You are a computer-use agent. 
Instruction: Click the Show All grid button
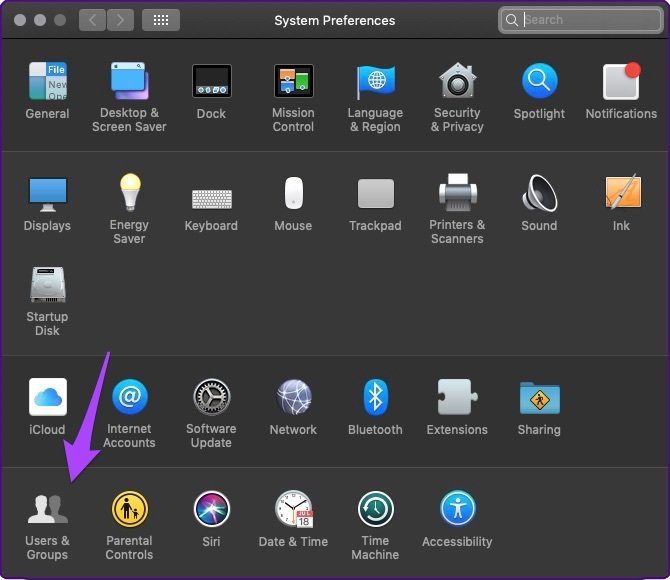[x=161, y=20]
